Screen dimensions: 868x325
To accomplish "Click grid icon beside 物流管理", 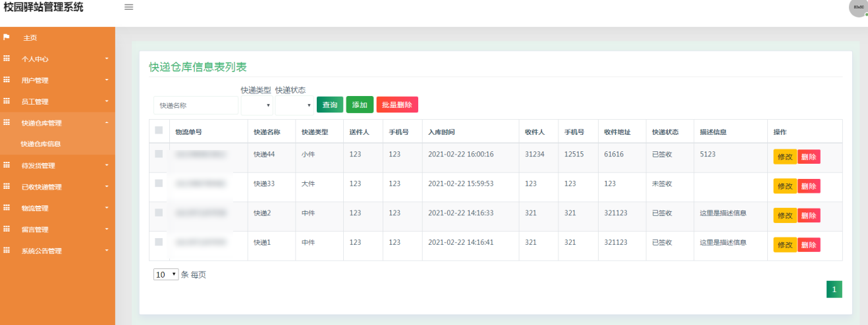I will 7,208.
